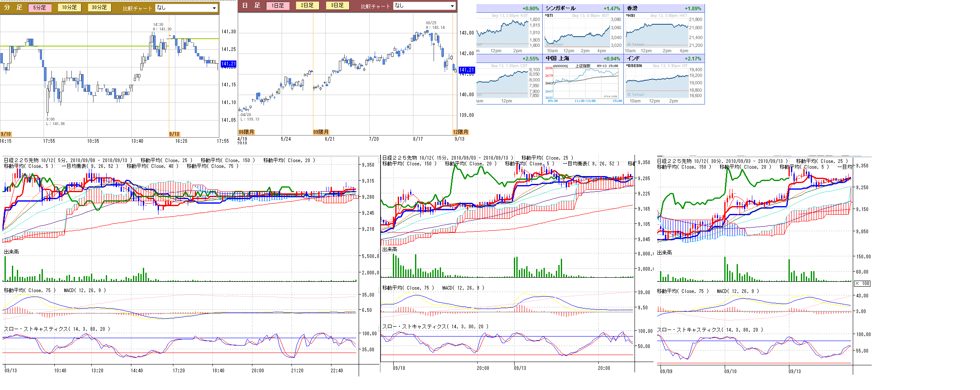Open the daily chart 比較チャート dropdown

(x=425, y=6)
